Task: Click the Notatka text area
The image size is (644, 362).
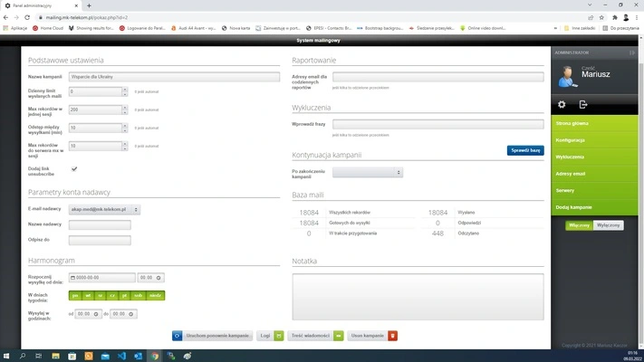Action: coord(418,297)
